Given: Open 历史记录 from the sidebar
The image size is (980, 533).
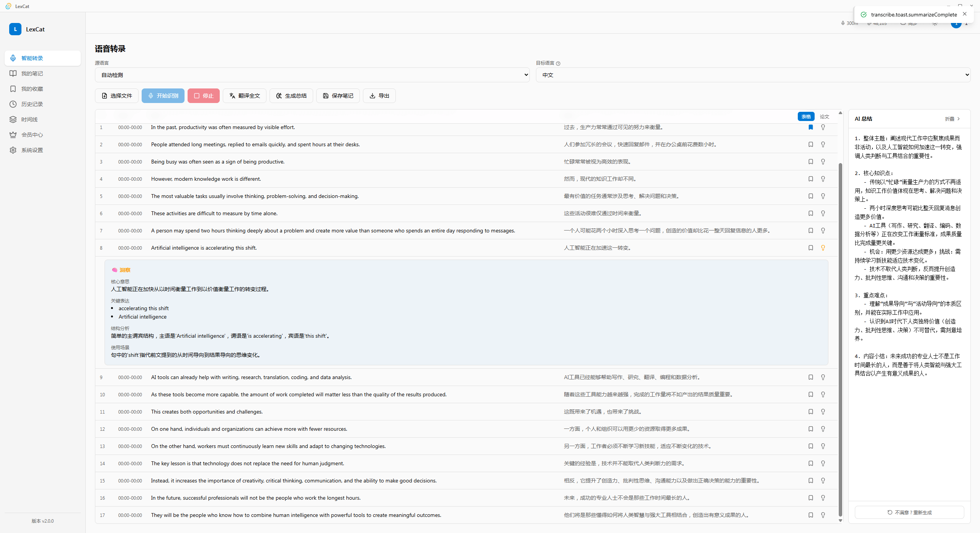Looking at the screenshot, I should [42, 104].
